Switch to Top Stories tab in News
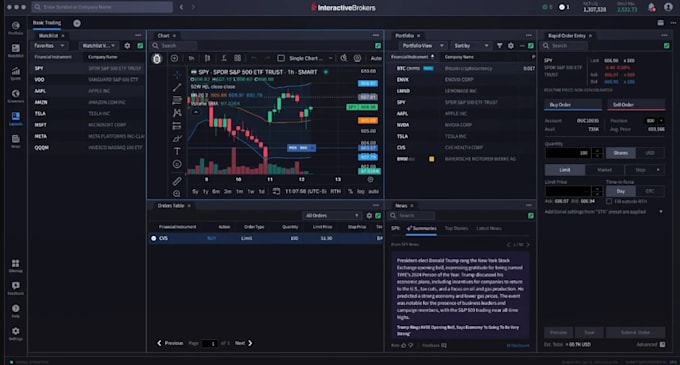 (456, 228)
